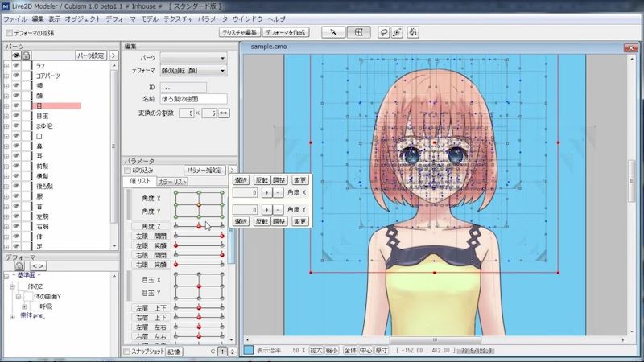
Task: Open パラメータ設定 button
Action: [204, 170]
